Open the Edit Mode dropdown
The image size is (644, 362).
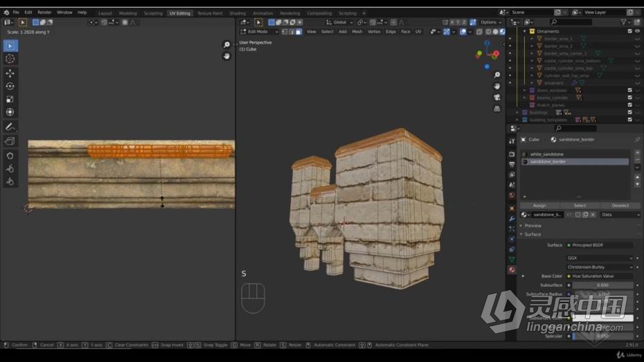coord(260,32)
